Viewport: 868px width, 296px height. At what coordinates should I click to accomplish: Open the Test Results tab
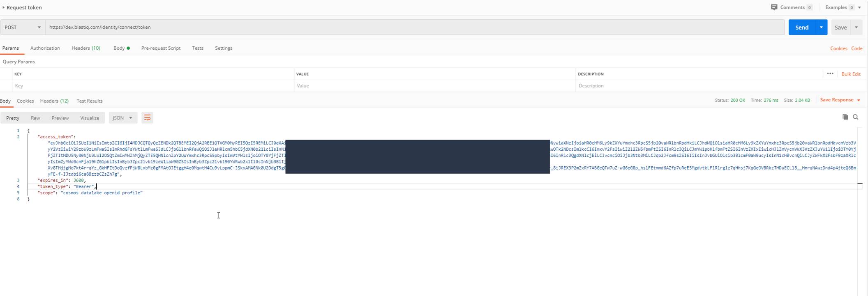click(x=90, y=101)
